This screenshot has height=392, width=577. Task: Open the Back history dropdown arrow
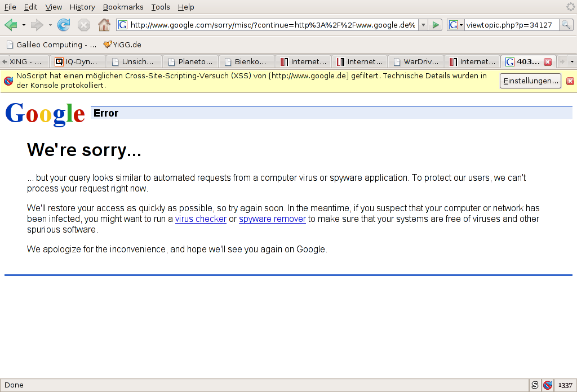pos(24,25)
